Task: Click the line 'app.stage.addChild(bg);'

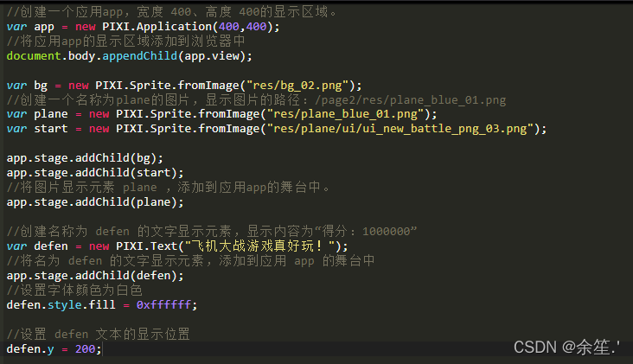Action: click(85, 157)
